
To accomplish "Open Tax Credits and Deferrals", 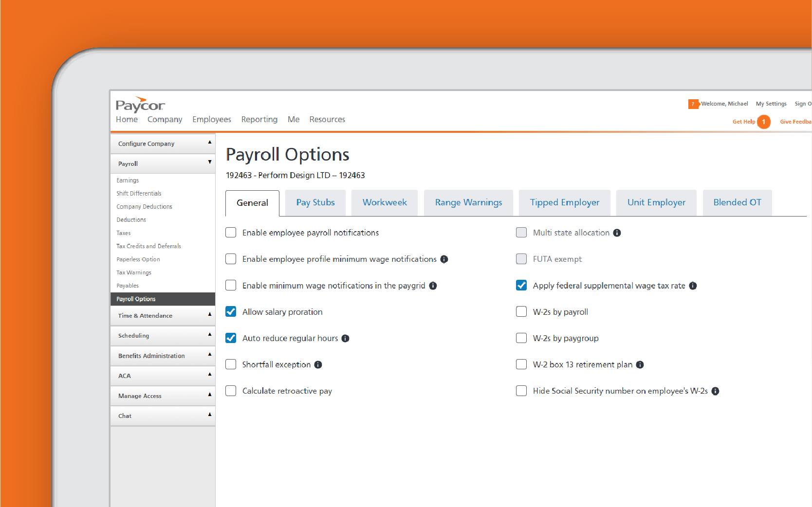I will pos(148,246).
